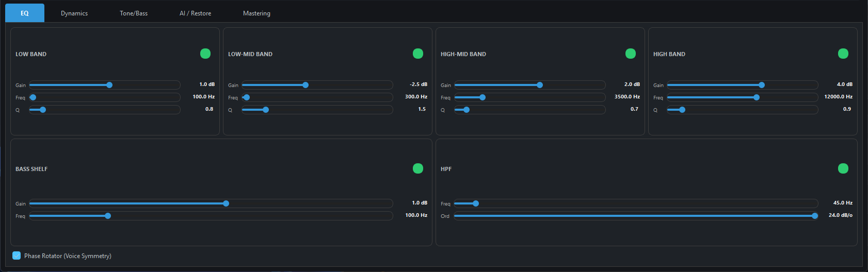
Task: Toggle the High Band green enable indicator
Action: click(x=843, y=54)
